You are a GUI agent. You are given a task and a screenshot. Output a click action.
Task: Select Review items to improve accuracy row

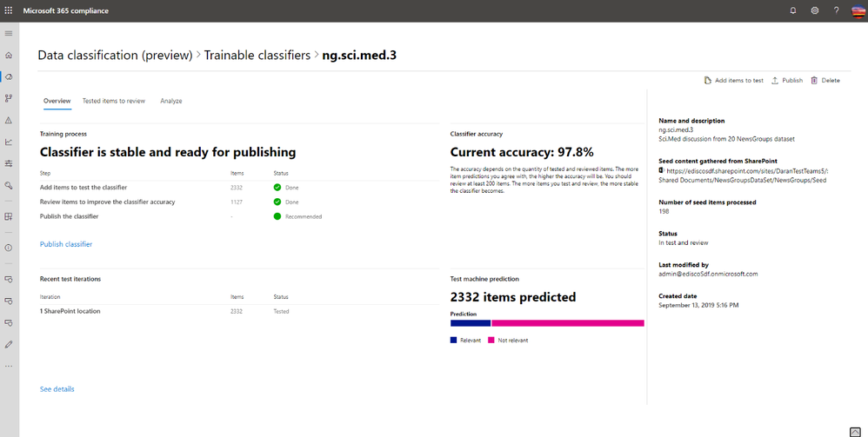tap(239, 202)
